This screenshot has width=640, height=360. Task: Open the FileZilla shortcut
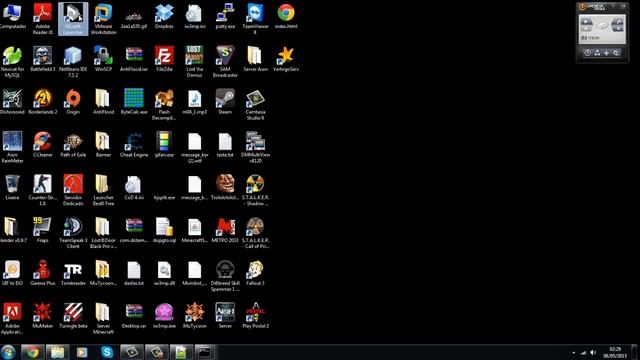coord(164,59)
